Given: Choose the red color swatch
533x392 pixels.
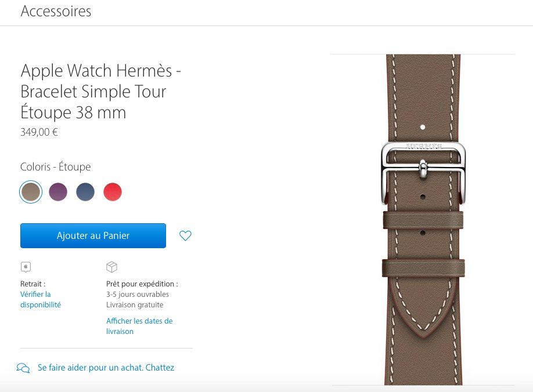Looking at the screenshot, I should [x=113, y=192].
